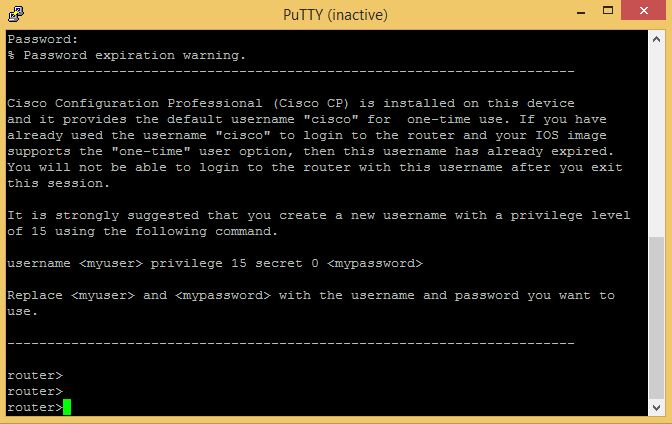Open the PuTTY system menu icon

point(16,15)
